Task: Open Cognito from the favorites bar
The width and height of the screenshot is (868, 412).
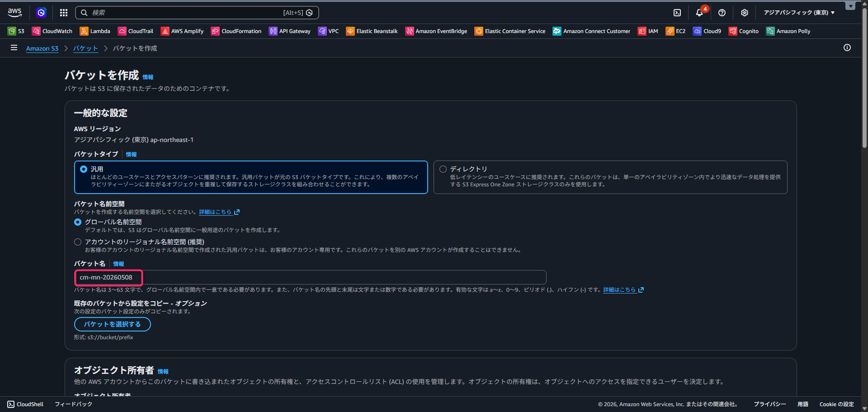Action: pyautogui.click(x=744, y=31)
